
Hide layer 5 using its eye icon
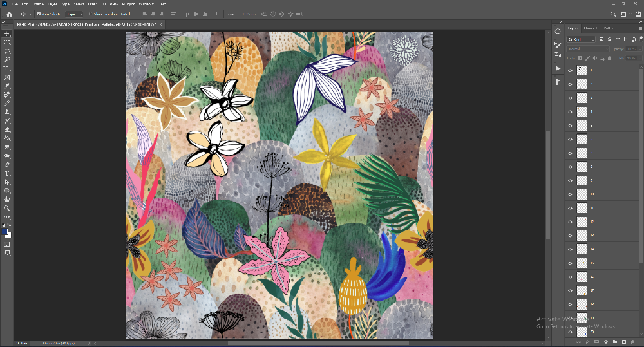pyautogui.click(x=570, y=126)
